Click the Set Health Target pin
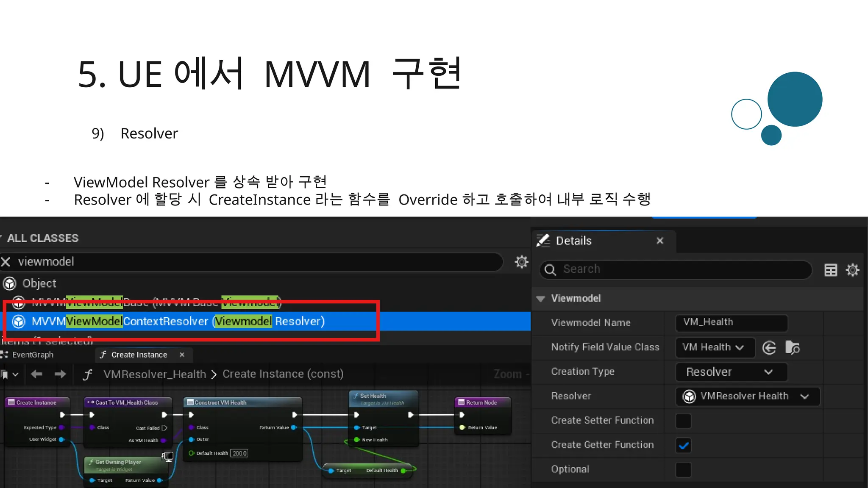Screen dimensions: 868x488 click(x=357, y=427)
